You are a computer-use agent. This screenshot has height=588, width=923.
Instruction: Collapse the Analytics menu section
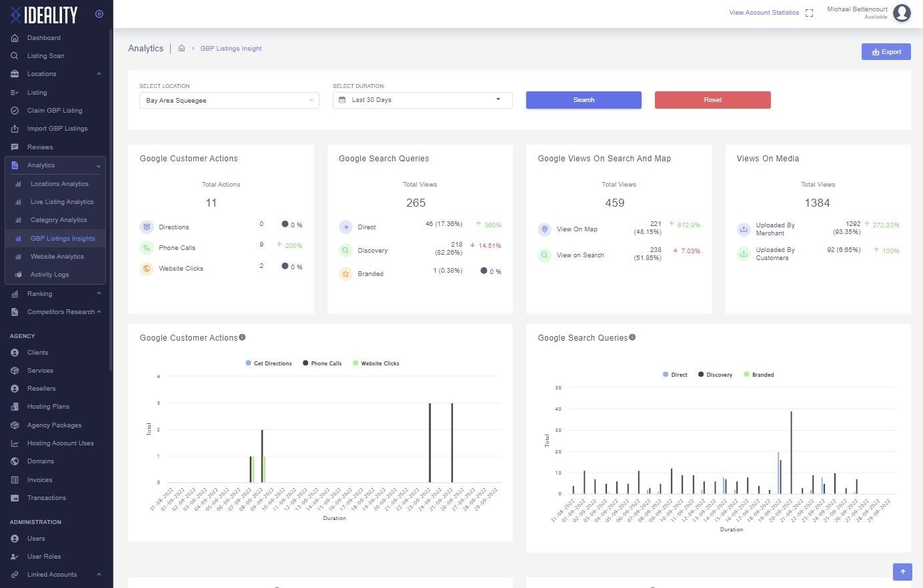click(x=99, y=165)
